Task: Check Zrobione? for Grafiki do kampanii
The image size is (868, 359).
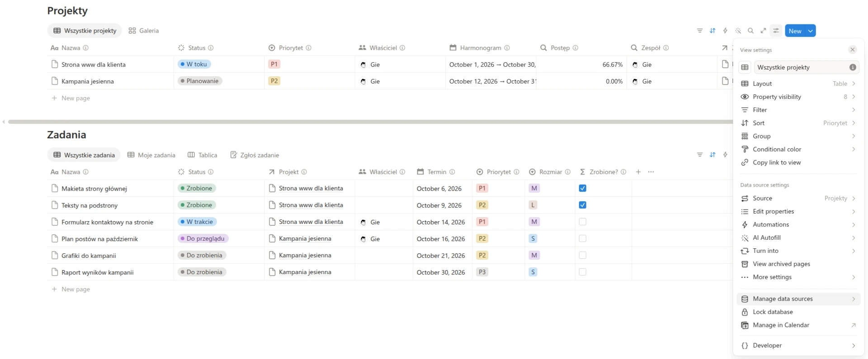Action: [x=583, y=255]
